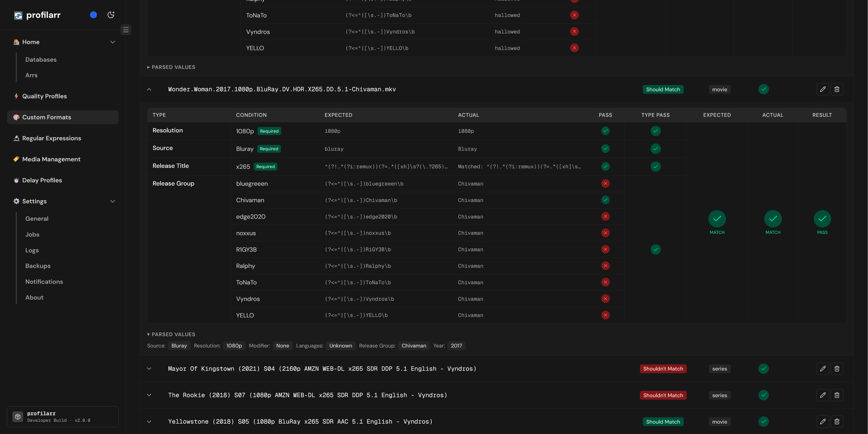
Task: Select Custom Formats in sidebar
Action: coord(63,117)
